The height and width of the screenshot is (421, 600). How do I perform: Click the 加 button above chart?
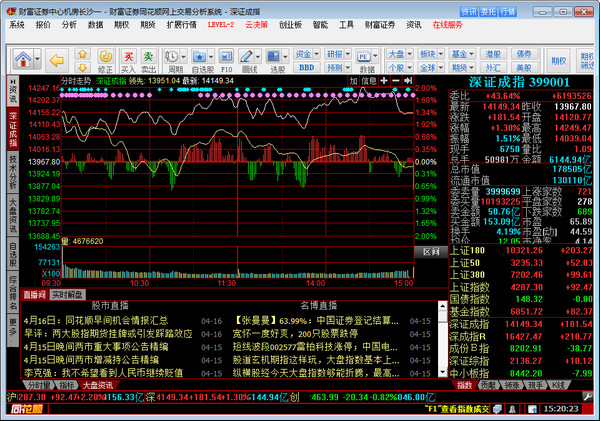point(353,81)
